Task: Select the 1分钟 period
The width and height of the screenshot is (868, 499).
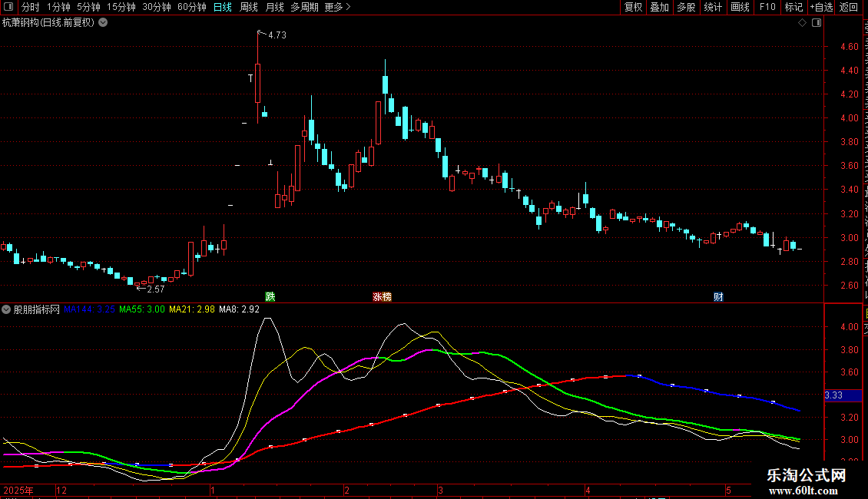Action: click(58, 7)
